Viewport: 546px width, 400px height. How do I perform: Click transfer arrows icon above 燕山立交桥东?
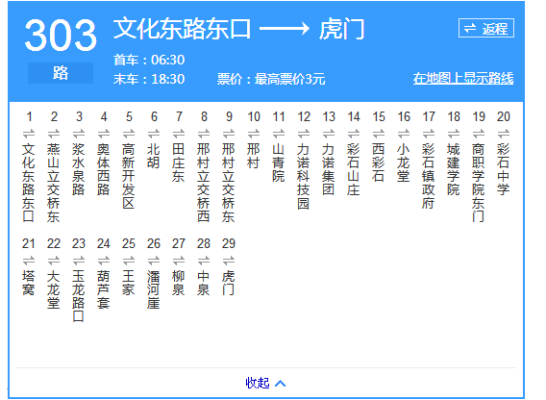(54, 133)
